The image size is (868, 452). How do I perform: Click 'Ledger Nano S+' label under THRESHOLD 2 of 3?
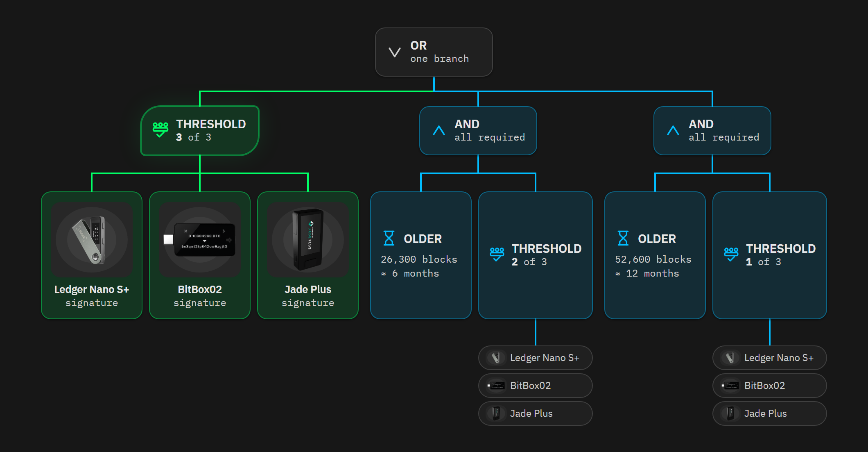pos(545,358)
